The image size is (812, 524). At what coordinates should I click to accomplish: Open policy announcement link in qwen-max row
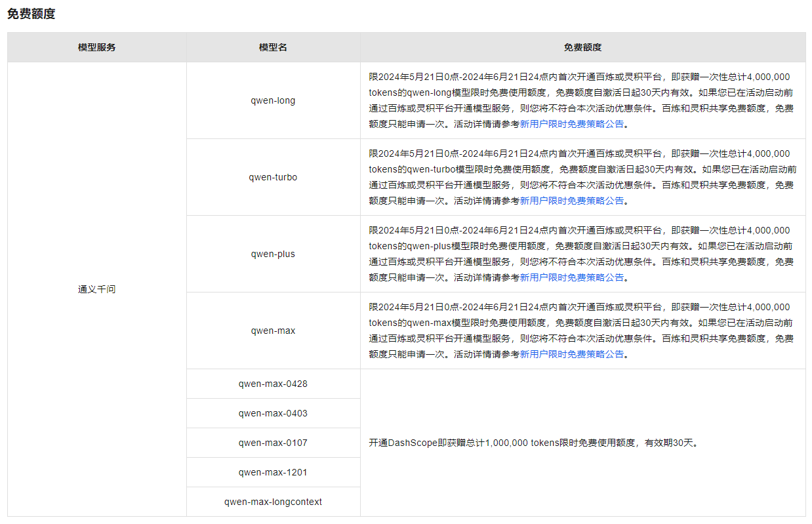(x=571, y=354)
